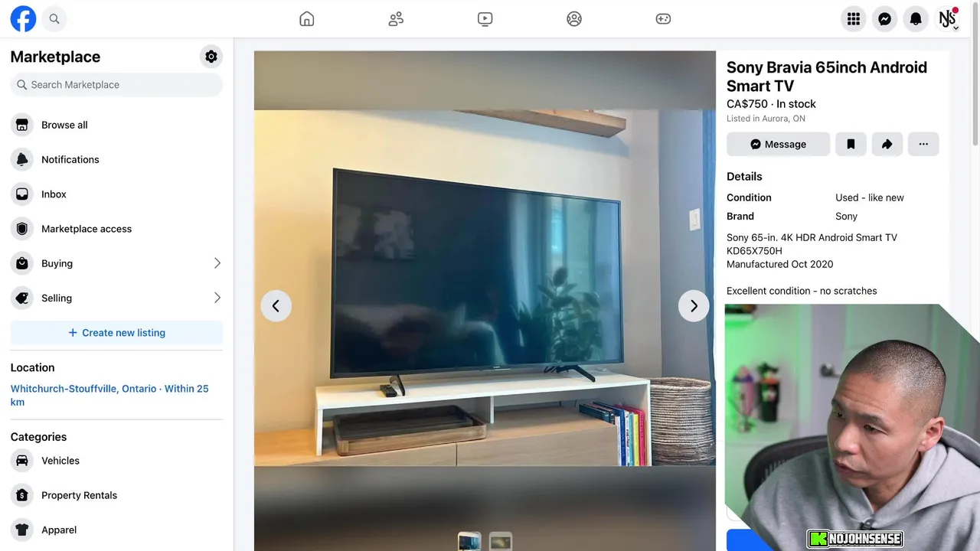
Task: Click the Buying bag icon
Action: (x=22, y=263)
